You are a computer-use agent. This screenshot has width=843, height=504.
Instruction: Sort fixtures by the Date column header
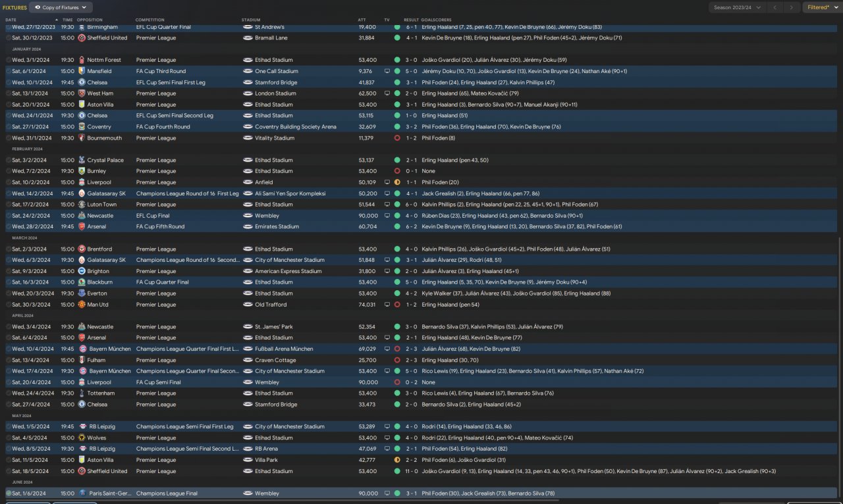pos(11,20)
